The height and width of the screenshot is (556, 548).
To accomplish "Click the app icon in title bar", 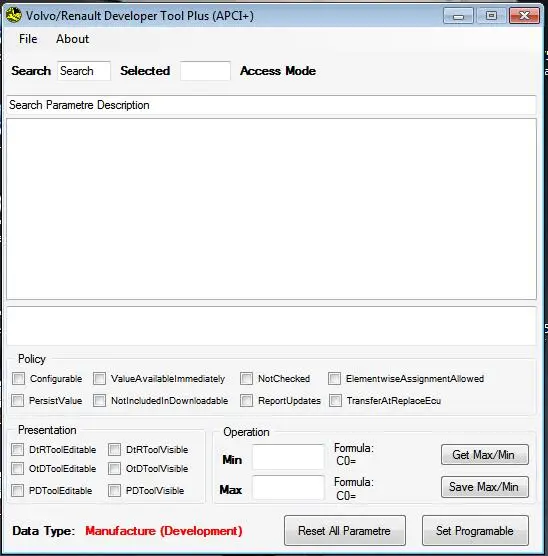I will pos(13,16).
